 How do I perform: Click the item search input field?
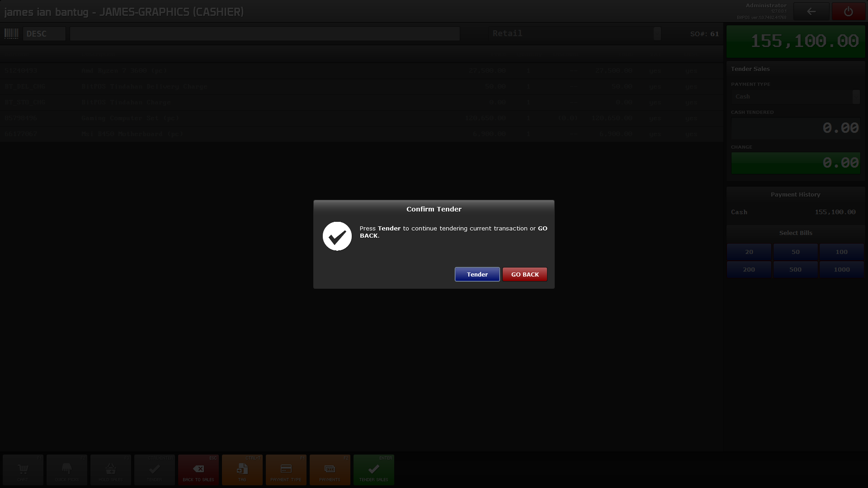coord(265,34)
